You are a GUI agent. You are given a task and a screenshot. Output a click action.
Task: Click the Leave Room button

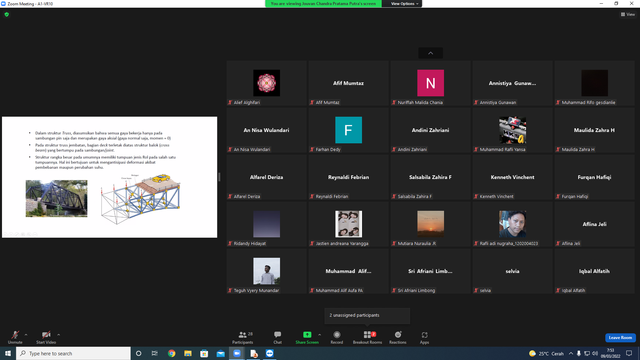pos(620,338)
